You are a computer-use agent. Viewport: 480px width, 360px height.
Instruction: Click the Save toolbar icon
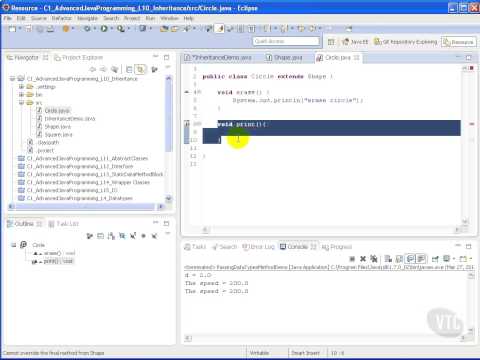tap(28, 29)
